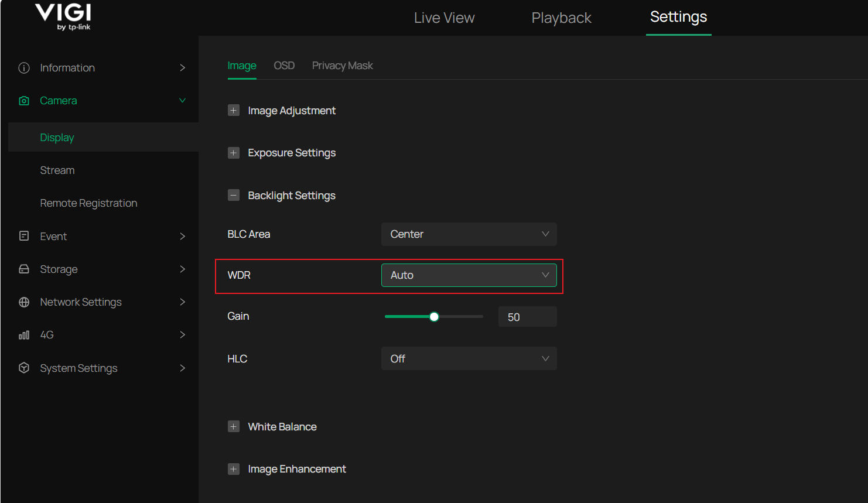This screenshot has width=868, height=503.
Task: Click the Camera menu label
Action: 59,101
